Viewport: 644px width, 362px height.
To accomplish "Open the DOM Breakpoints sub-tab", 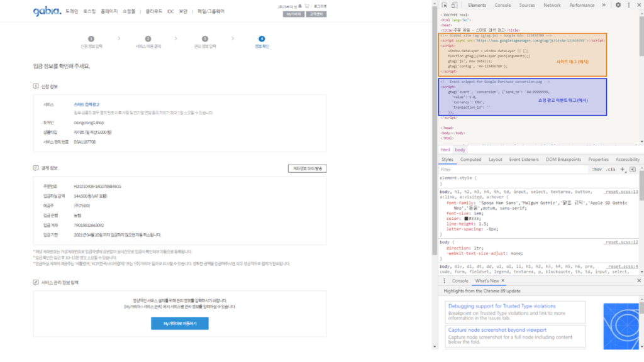I will tap(563, 160).
